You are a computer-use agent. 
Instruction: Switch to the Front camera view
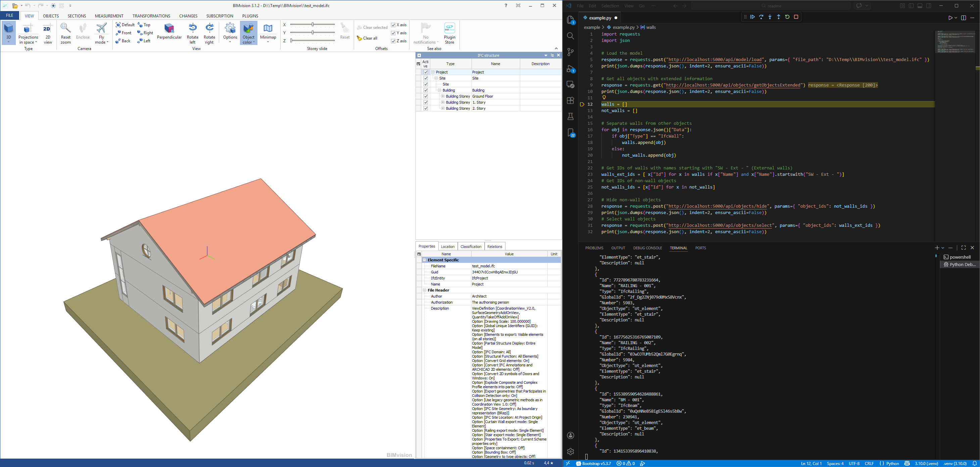point(124,33)
